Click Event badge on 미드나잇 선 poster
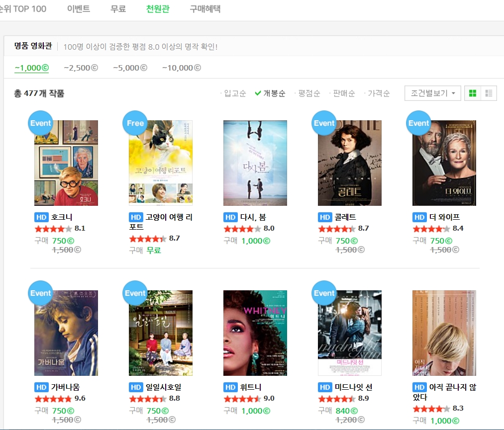Viewport: 504px width, 430px height. [324, 293]
